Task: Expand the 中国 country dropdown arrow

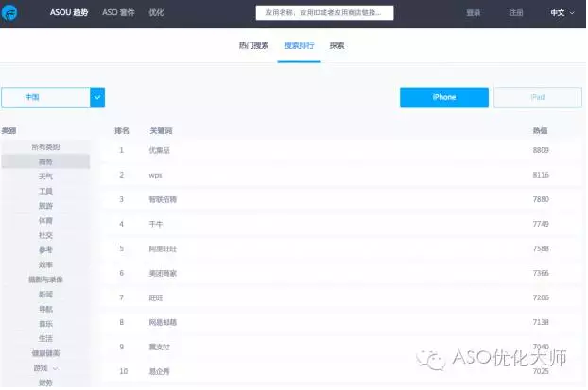Action: tap(97, 97)
